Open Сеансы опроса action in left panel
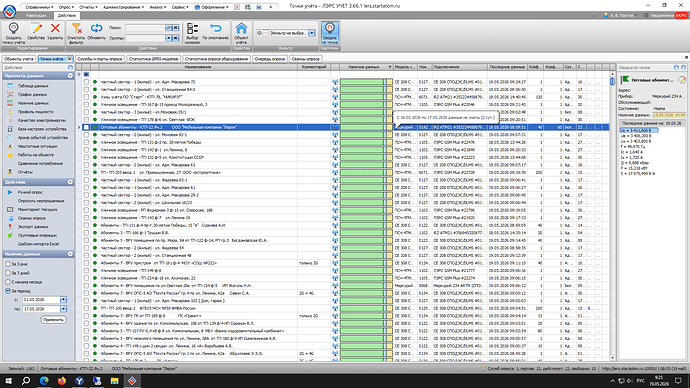Viewport: 690px width, 388px height. (31, 218)
